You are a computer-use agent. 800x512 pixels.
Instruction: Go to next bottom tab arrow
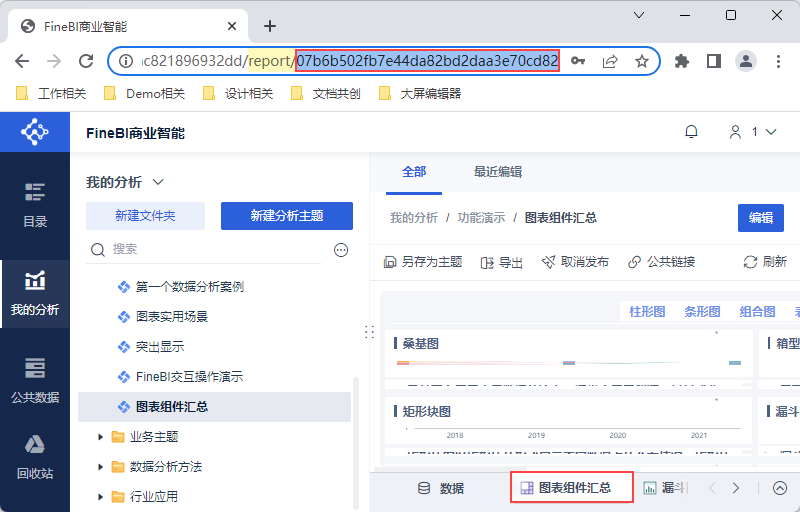pos(735,489)
